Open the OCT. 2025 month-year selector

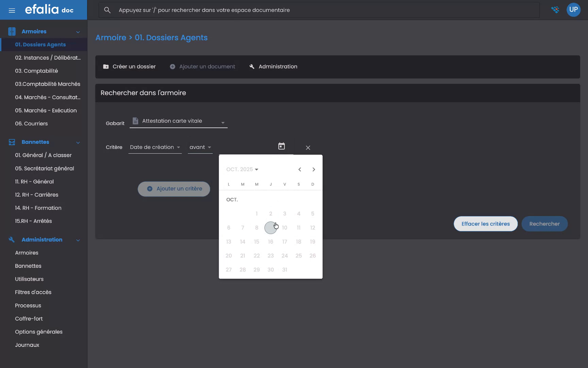(242, 169)
